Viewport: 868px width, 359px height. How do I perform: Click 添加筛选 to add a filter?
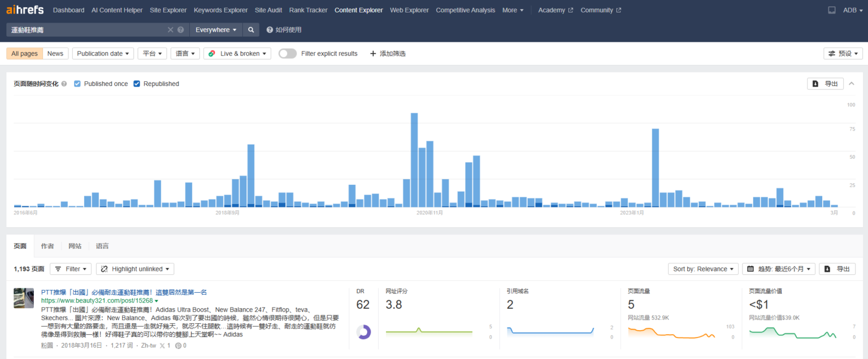(x=388, y=54)
